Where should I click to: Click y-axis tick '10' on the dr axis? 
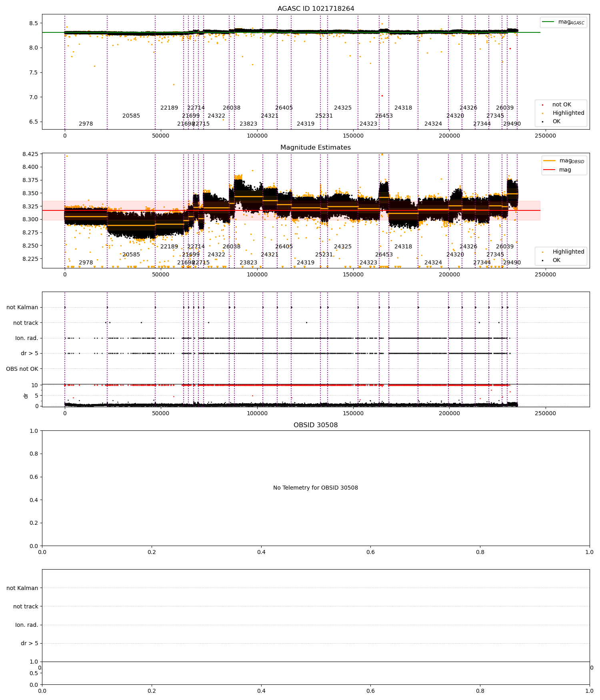click(35, 386)
